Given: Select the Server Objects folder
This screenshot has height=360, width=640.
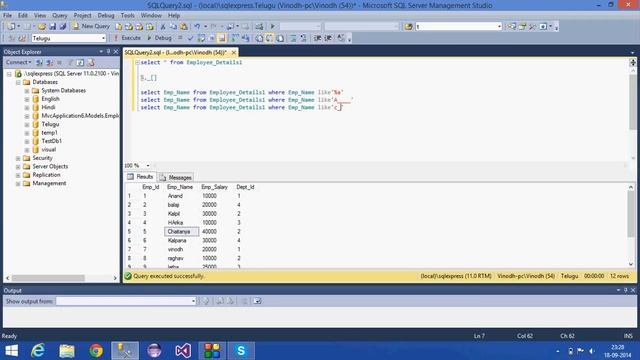Looking at the screenshot, I should click(50, 167).
